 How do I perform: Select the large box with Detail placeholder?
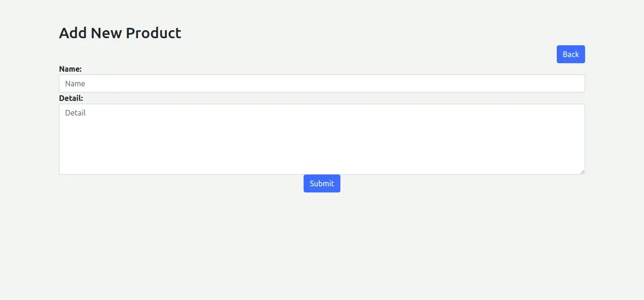pyautogui.click(x=322, y=139)
